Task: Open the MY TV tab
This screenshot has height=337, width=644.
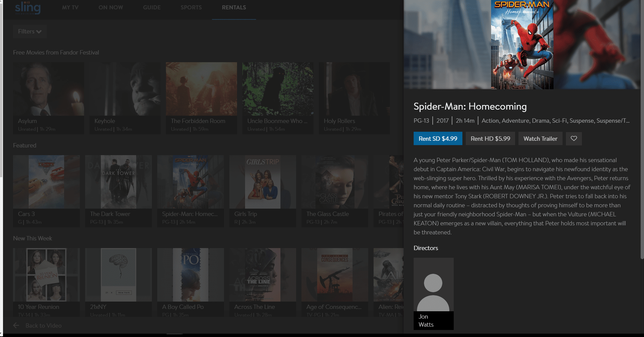Action: click(x=70, y=7)
